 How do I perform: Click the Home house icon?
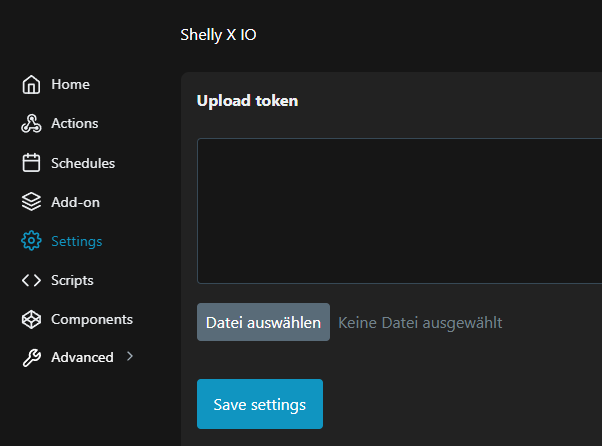31,85
